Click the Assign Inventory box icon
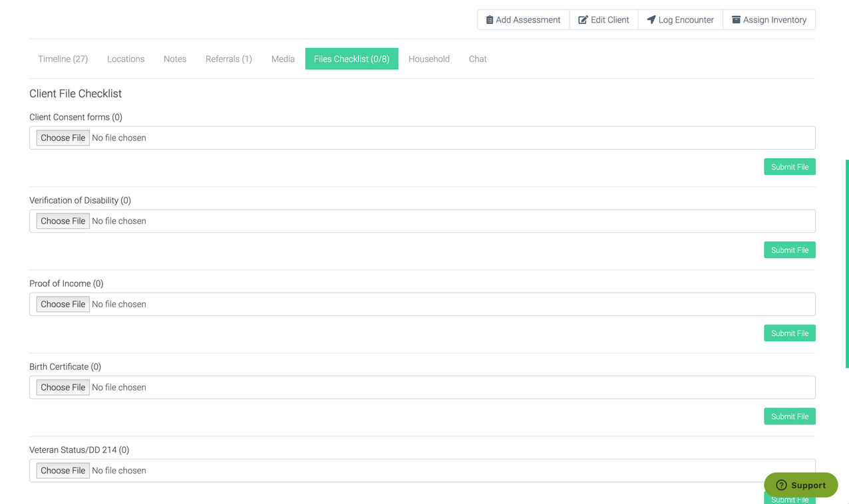This screenshot has width=849, height=504. click(736, 20)
